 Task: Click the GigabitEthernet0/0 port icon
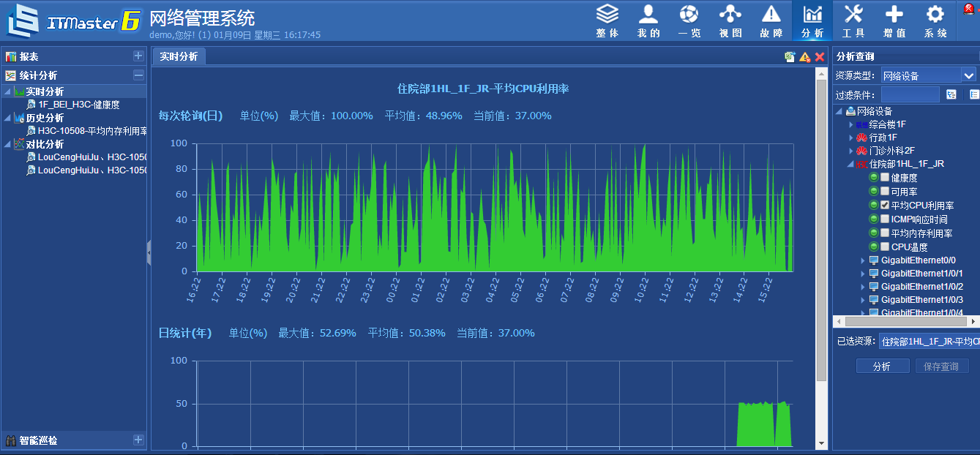[x=874, y=260]
